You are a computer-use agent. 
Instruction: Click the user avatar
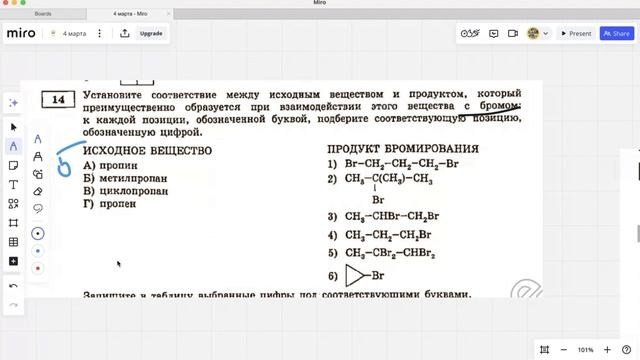point(533,33)
